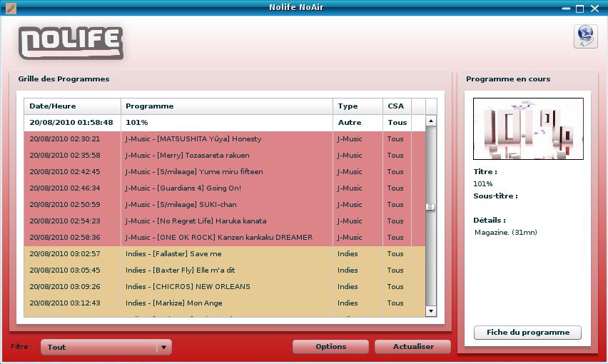Sort by CSA column header
Screen dimensions: 608x364
(x=396, y=106)
